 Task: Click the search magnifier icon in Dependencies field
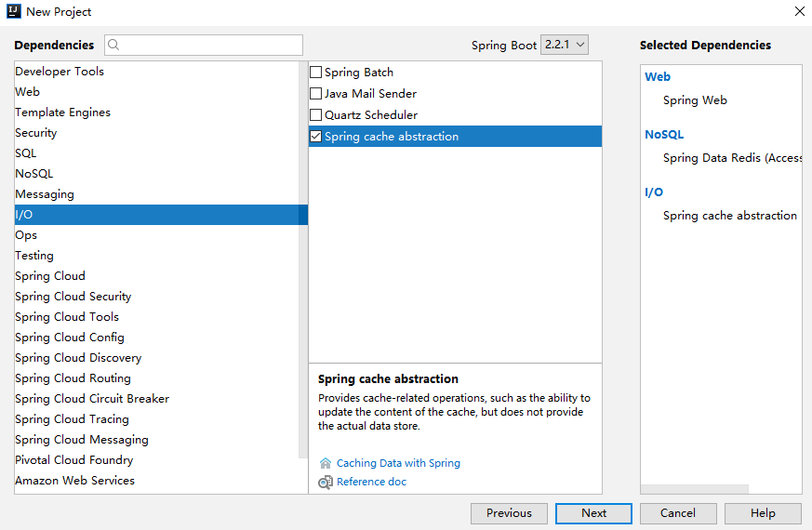coord(113,45)
